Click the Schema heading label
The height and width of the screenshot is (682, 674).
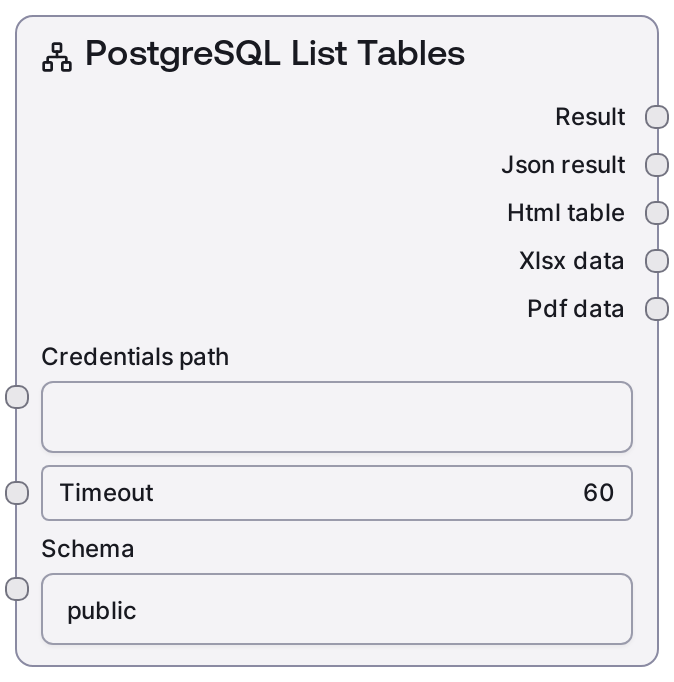tap(88, 549)
